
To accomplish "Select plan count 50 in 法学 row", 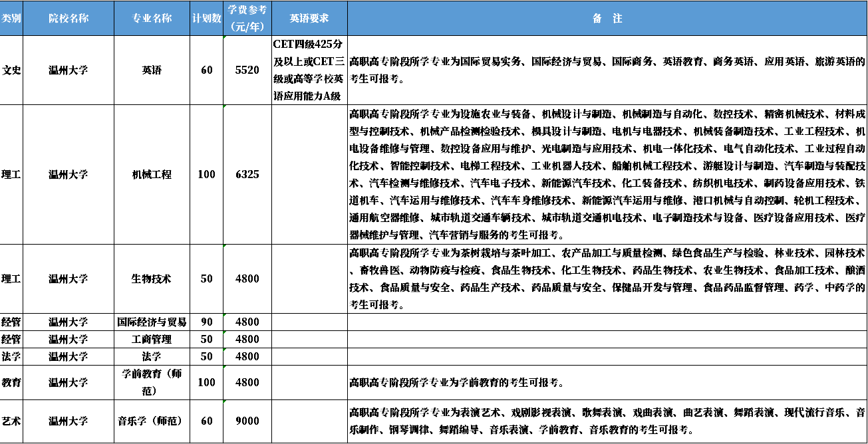I will coord(207,357).
